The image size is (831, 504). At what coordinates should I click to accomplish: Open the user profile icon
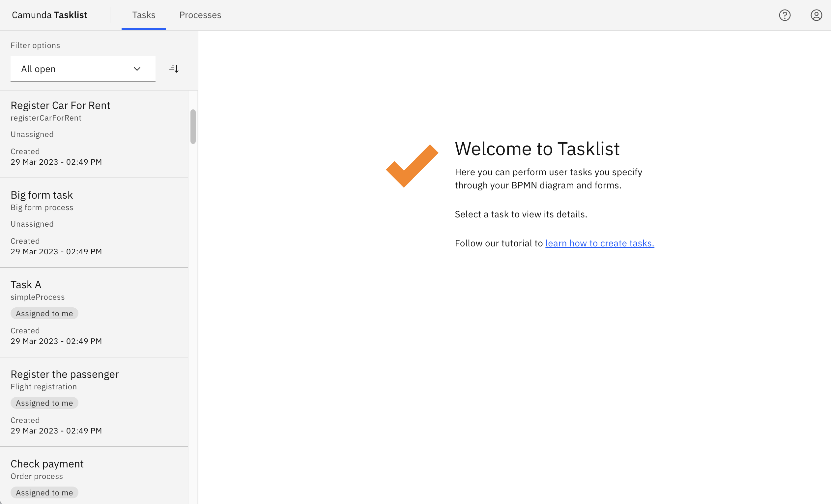click(816, 15)
